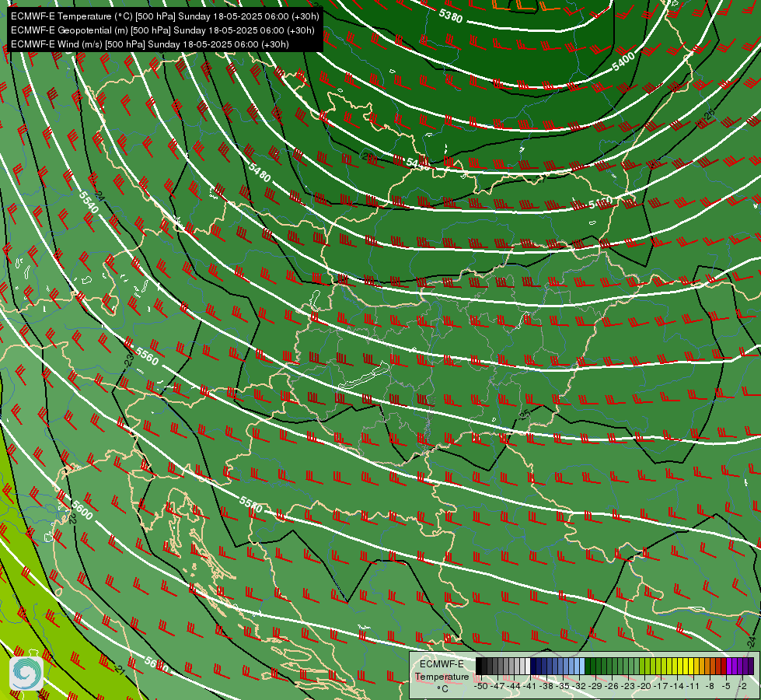The width and height of the screenshot is (761, 700).
Task: Click the 5400 geopotential contour label
Action: pyautogui.click(x=623, y=61)
